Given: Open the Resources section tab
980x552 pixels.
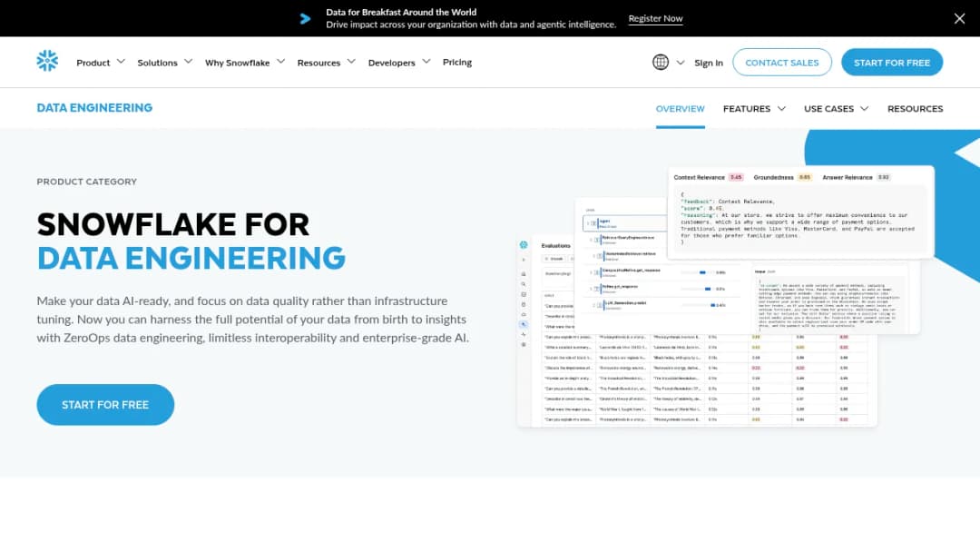Looking at the screenshot, I should coord(915,109).
